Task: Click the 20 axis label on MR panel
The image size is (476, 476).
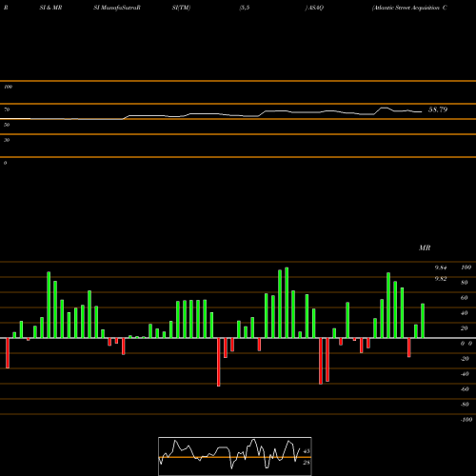Action: [x=465, y=328]
